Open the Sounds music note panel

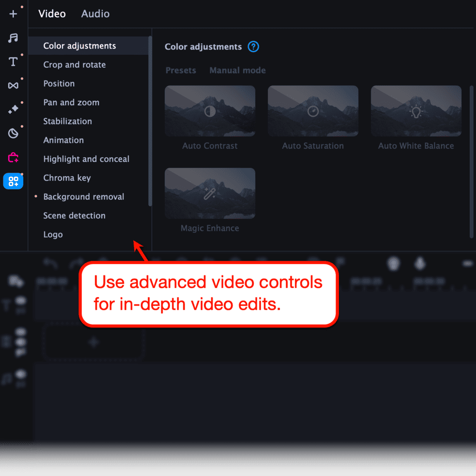pyautogui.click(x=13, y=38)
